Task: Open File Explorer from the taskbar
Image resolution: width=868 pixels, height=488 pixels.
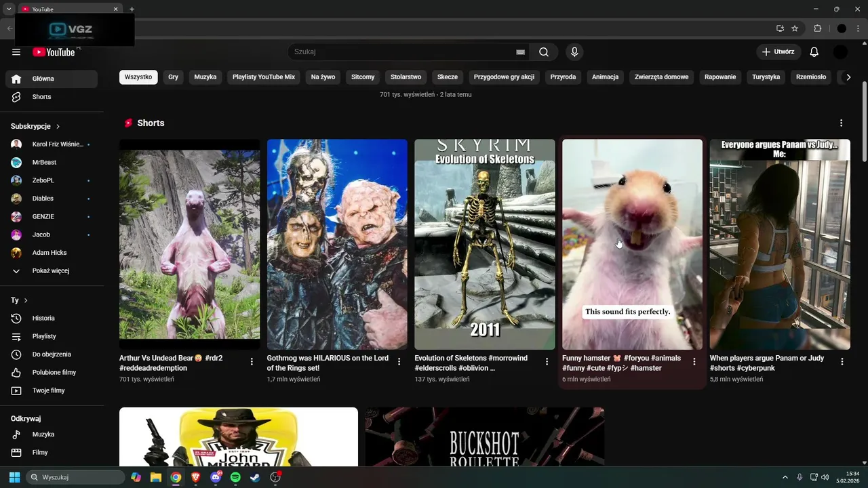Action: [156, 477]
